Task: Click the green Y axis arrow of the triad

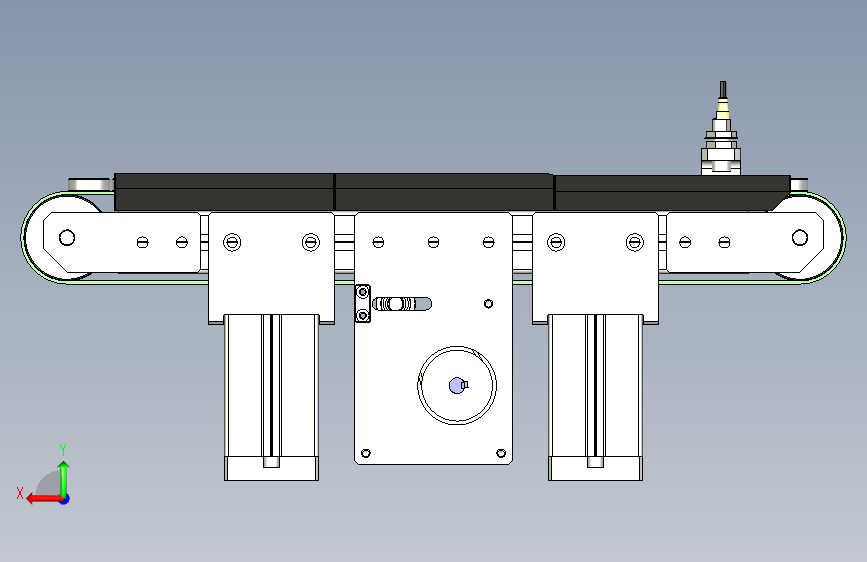Action: tap(64, 478)
